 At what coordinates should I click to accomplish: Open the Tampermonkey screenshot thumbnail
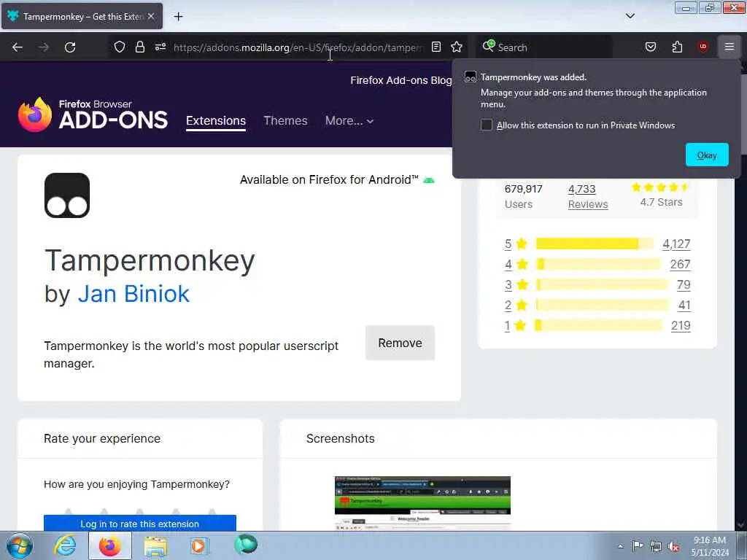click(x=422, y=503)
